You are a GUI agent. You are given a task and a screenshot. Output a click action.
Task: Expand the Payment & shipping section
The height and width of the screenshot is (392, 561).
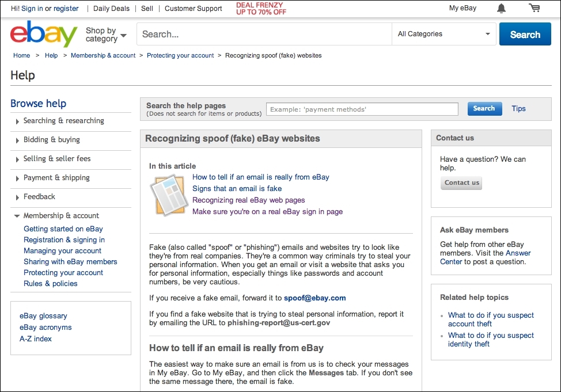coord(58,178)
